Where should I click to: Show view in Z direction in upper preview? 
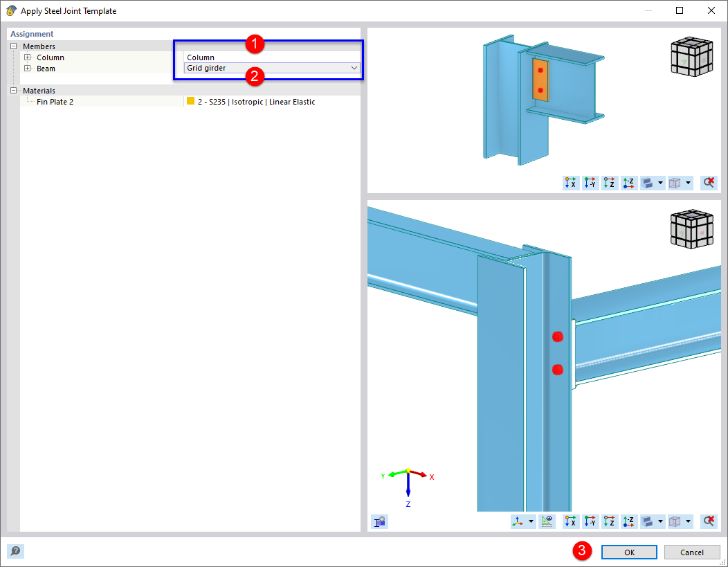coord(610,183)
